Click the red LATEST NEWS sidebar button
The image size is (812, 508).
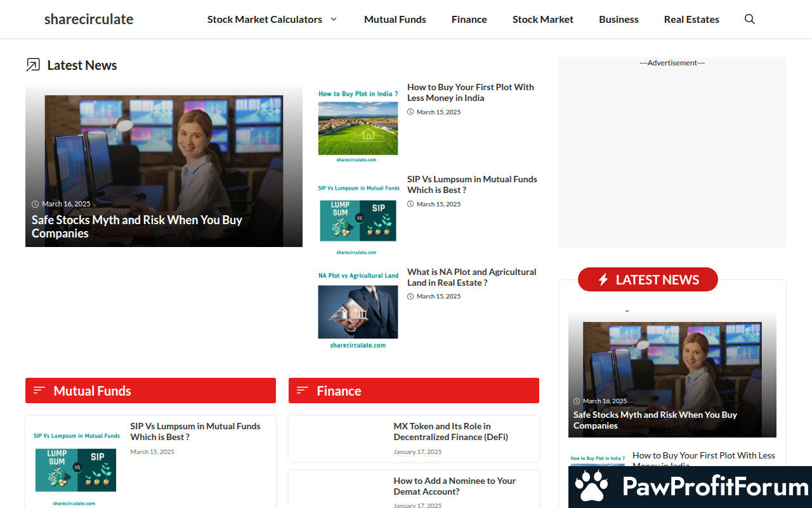point(648,280)
